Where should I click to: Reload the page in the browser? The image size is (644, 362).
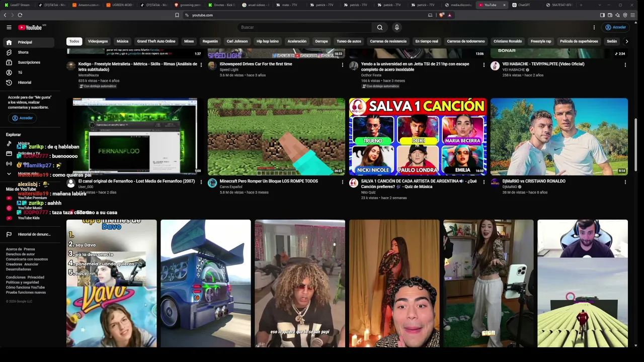tap(20, 15)
